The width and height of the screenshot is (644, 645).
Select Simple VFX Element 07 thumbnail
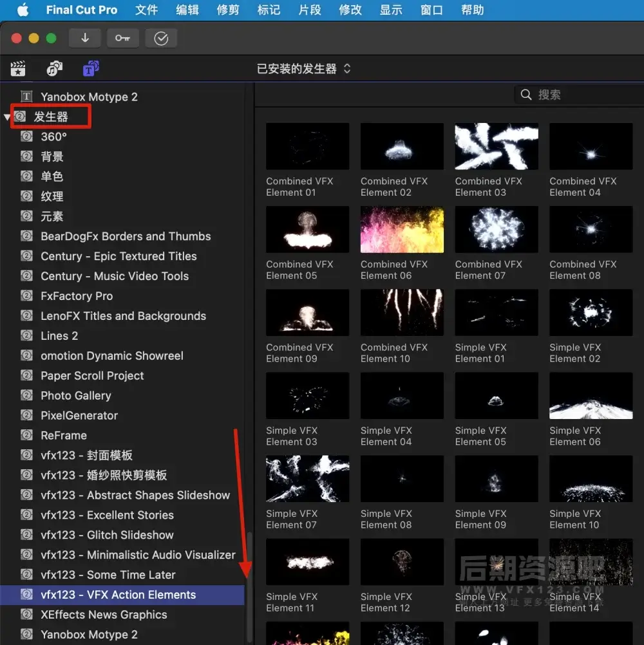[x=307, y=478]
